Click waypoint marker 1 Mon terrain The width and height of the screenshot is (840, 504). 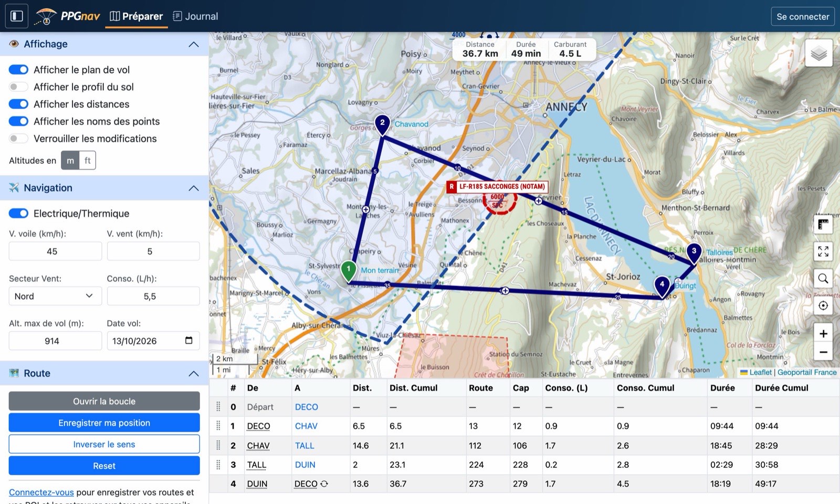coord(349,271)
